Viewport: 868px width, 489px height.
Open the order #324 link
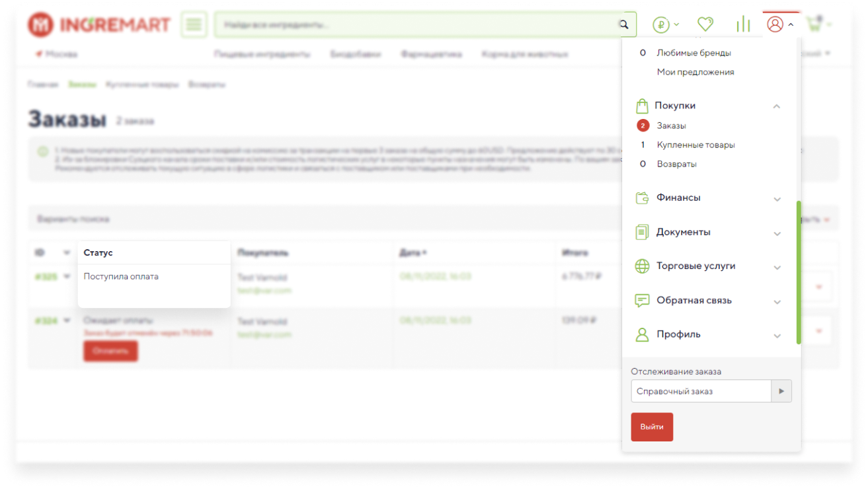coord(46,321)
